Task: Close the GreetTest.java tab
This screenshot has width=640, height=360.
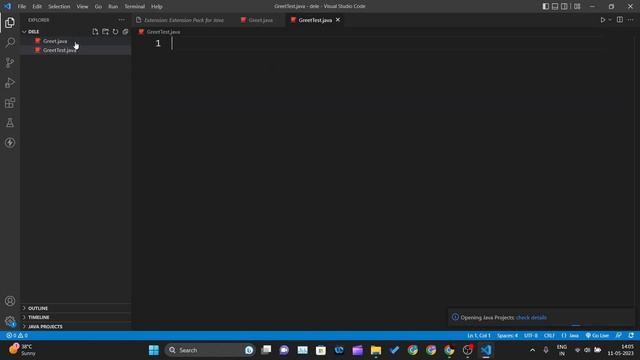Action: pyautogui.click(x=338, y=20)
